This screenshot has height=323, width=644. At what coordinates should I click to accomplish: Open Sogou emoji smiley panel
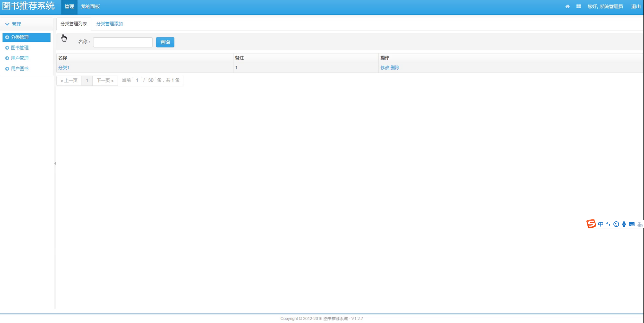pyautogui.click(x=616, y=224)
